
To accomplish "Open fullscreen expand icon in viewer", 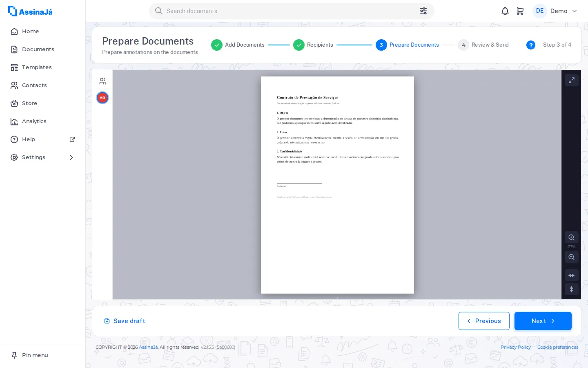I will [571, 80].
